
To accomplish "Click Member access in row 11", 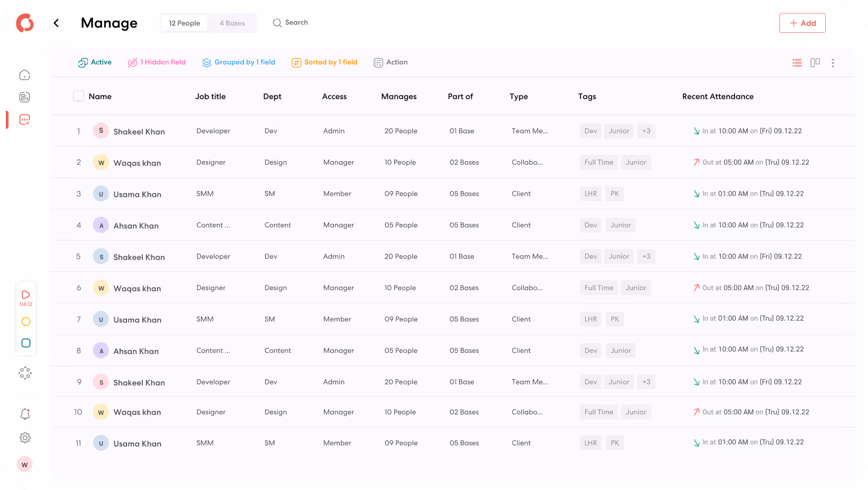I will click(x=337, y=443).
